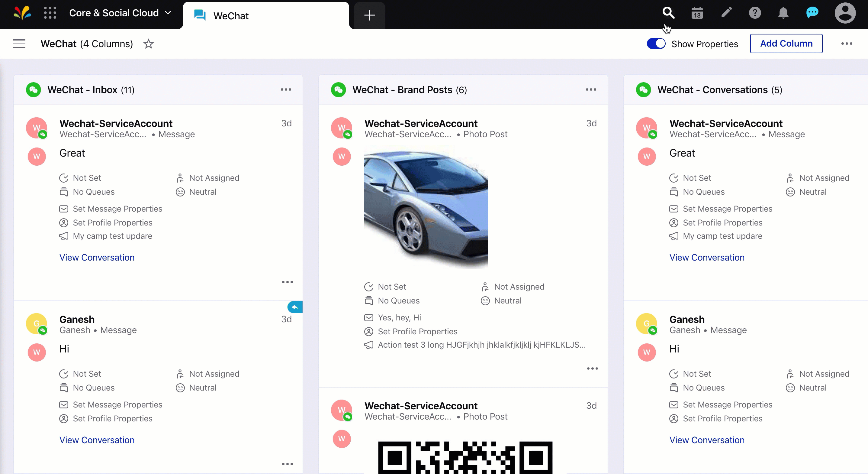Click the Sprinklr logo icon
The height and width of the screenshot is (474, 868).
[x=22, y=13]
